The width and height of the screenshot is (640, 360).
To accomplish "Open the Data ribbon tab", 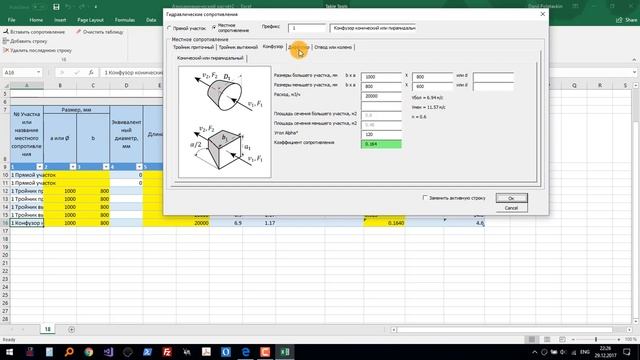I will tap(151, 20).
